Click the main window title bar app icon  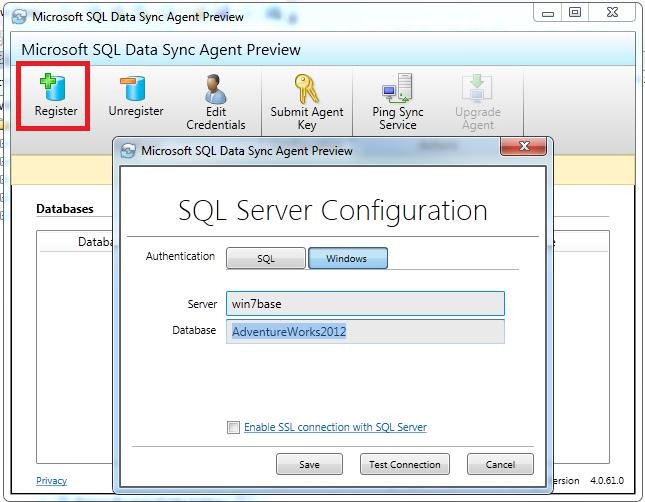[19, 16]
